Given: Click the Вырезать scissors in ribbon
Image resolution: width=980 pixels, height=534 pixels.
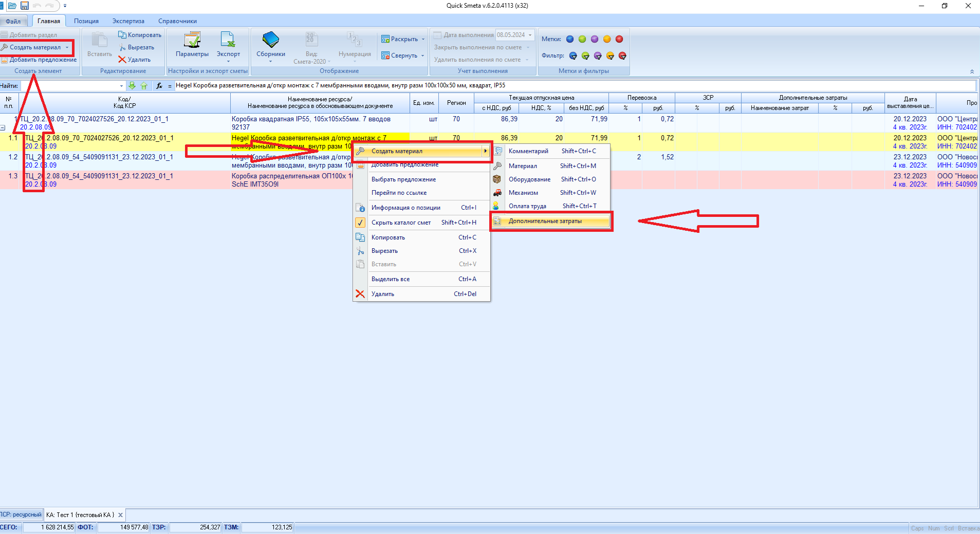Looking at the screenshot, I should (137, 47).
